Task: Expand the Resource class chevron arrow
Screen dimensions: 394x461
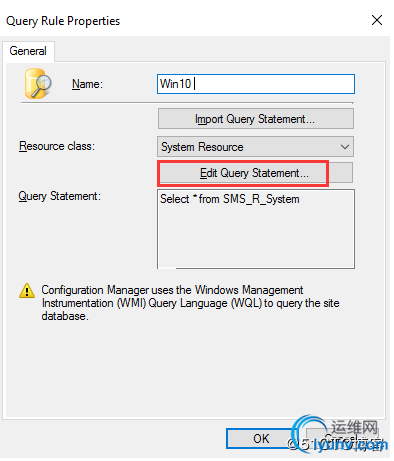Action: tap(345, 147)
